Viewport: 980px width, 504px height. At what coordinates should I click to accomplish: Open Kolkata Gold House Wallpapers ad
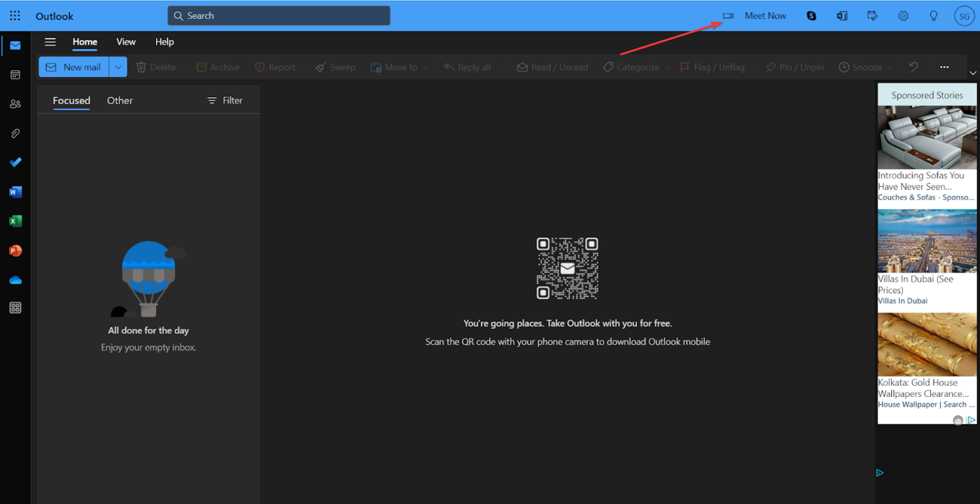point(923,388)
